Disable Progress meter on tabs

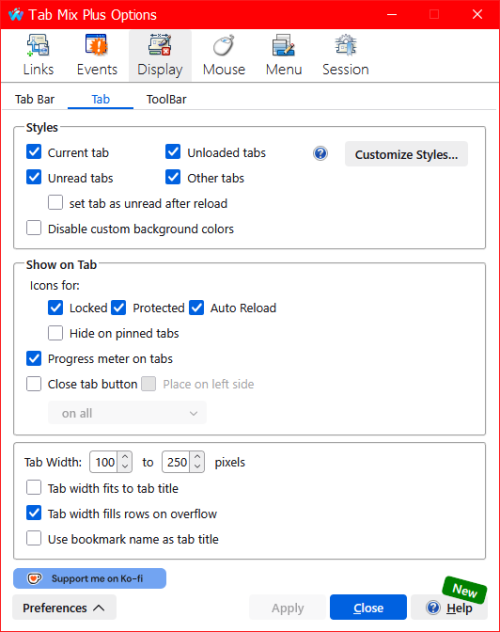tap(34, 358)
